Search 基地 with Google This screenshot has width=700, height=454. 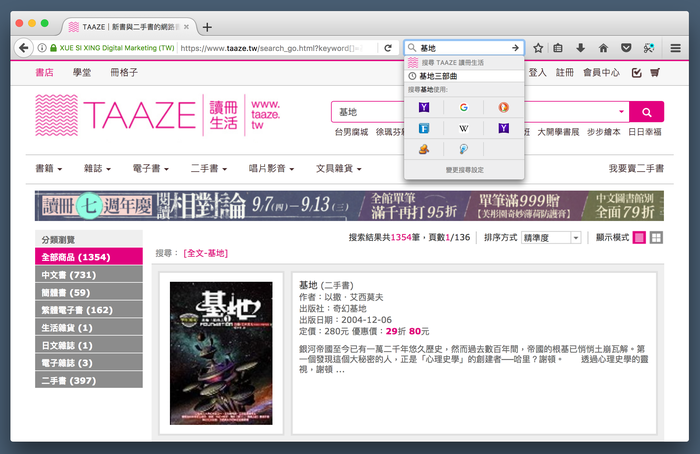[464, 107]
